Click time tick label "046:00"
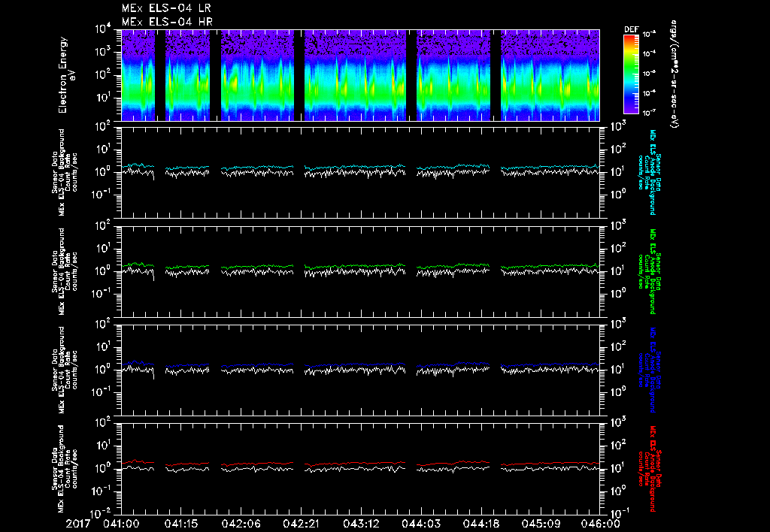This screenshot has height=532, width=770. tap(599, 524)
